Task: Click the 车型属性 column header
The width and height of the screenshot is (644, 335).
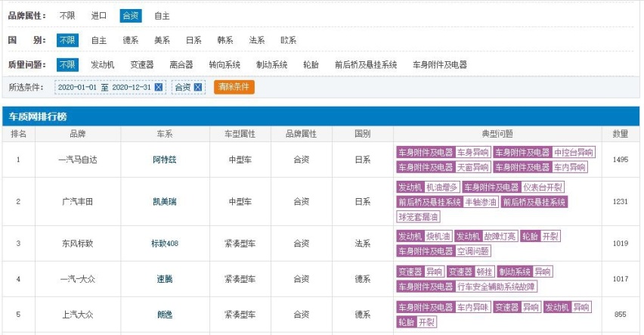Action: (x=240, y=134)
